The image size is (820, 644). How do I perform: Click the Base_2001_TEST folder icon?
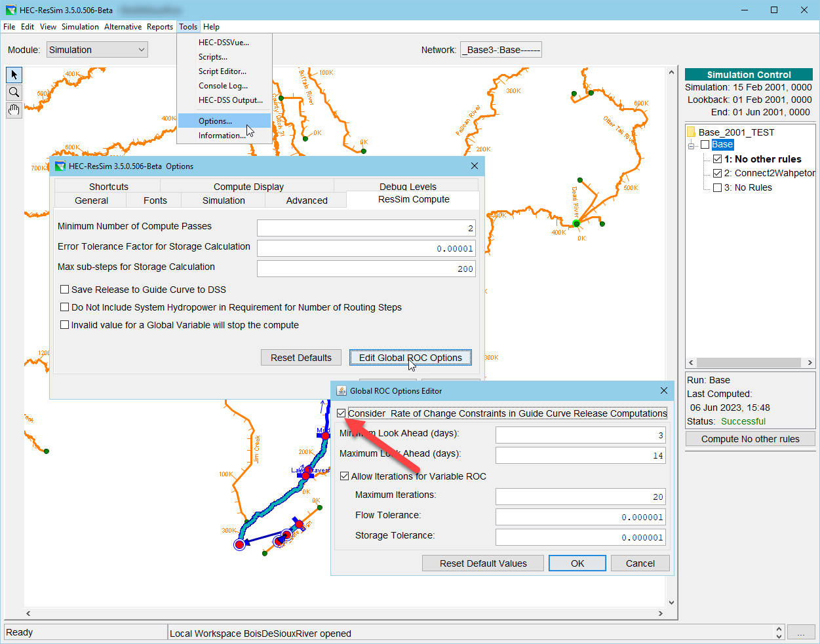[691, 132]
